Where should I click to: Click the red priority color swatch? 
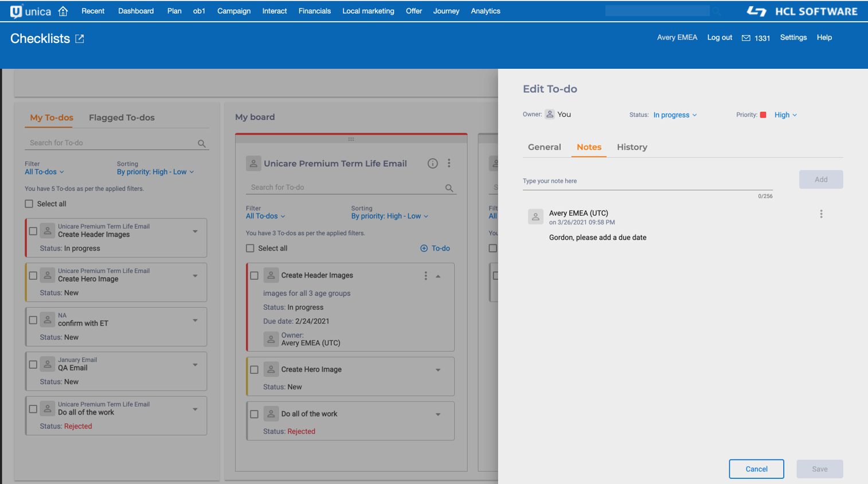[763, 115]
